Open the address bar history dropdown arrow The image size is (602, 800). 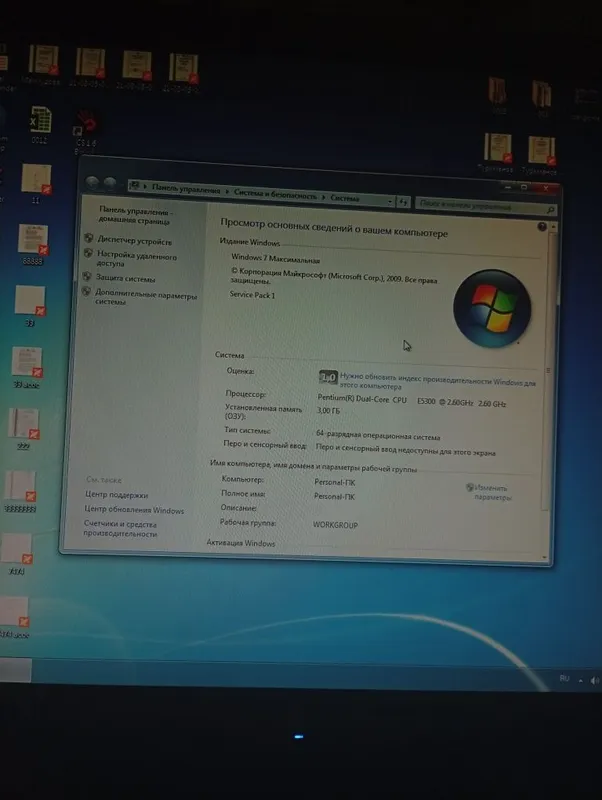(x=390, y=202)
